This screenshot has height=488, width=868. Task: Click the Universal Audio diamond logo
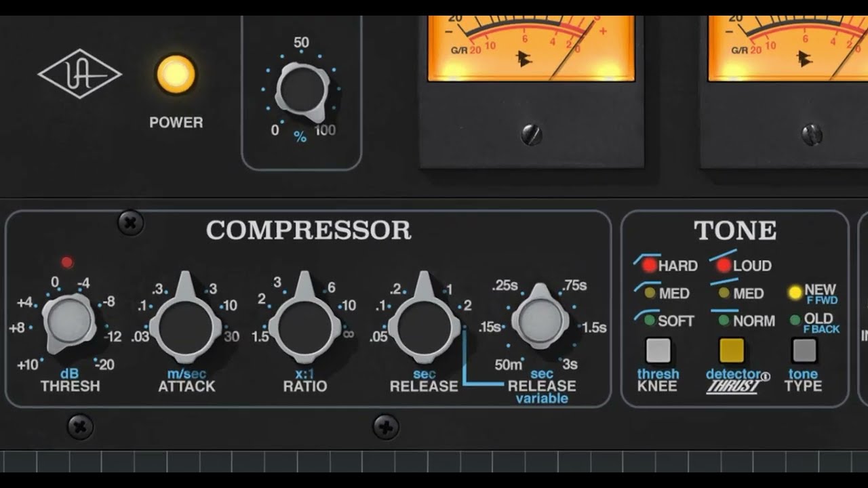pos(79,73)
